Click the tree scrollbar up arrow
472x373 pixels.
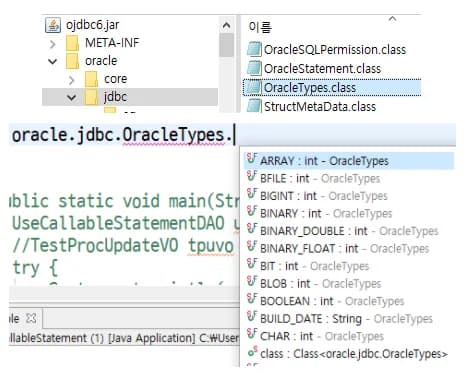[226, 25]
